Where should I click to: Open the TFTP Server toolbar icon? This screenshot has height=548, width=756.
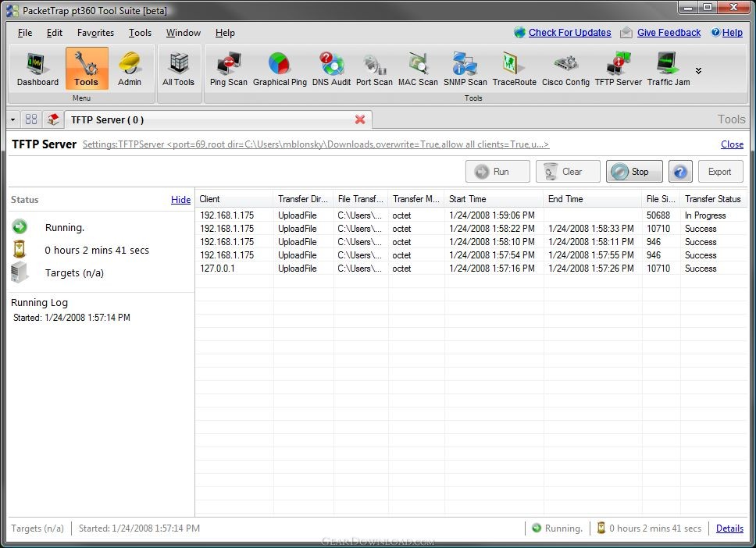point(618,69)
